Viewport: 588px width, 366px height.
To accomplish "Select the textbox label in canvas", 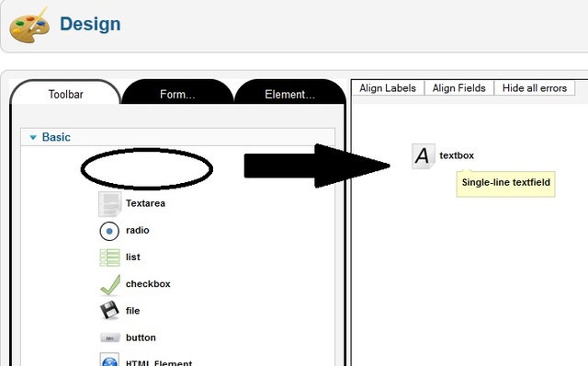I will coord(457,155).
